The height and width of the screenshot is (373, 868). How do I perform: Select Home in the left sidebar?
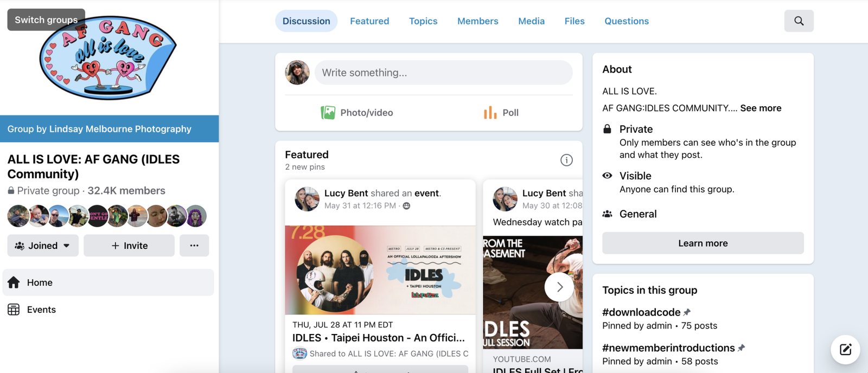pyautogui.click(x=108, y=282)
